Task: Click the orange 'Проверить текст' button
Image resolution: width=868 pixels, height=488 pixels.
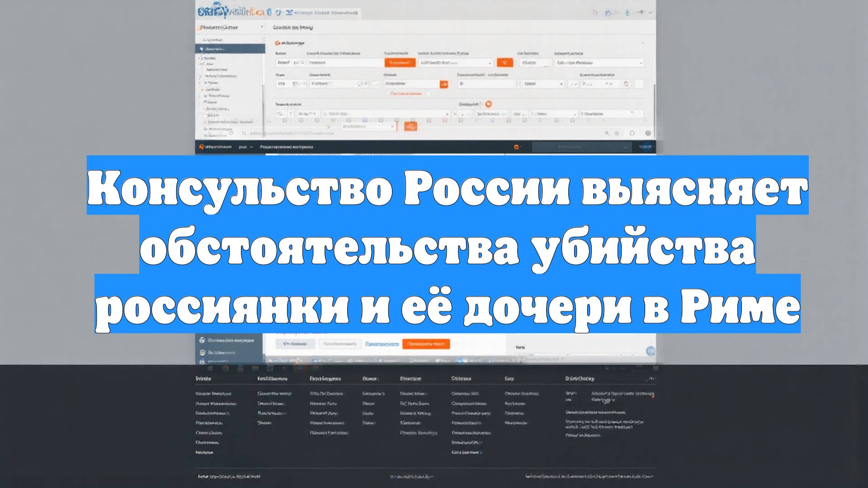Action: point(426,344)
